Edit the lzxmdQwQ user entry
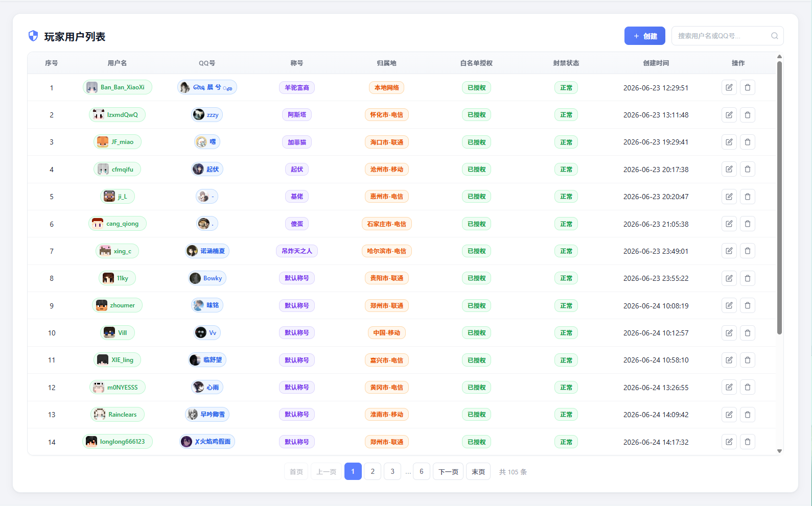The width and height of the screenshot is (812, 506). pyautogui.click(x=729, y=115)
